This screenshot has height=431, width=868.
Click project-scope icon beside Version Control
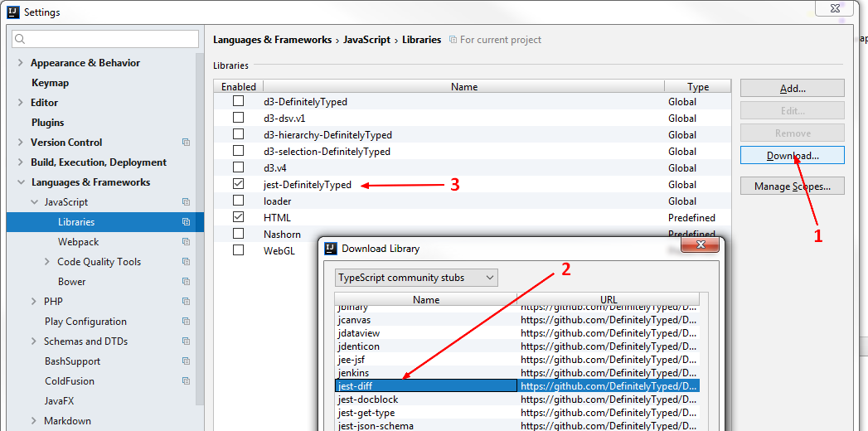pyautogui.click(x=187, y=143)
